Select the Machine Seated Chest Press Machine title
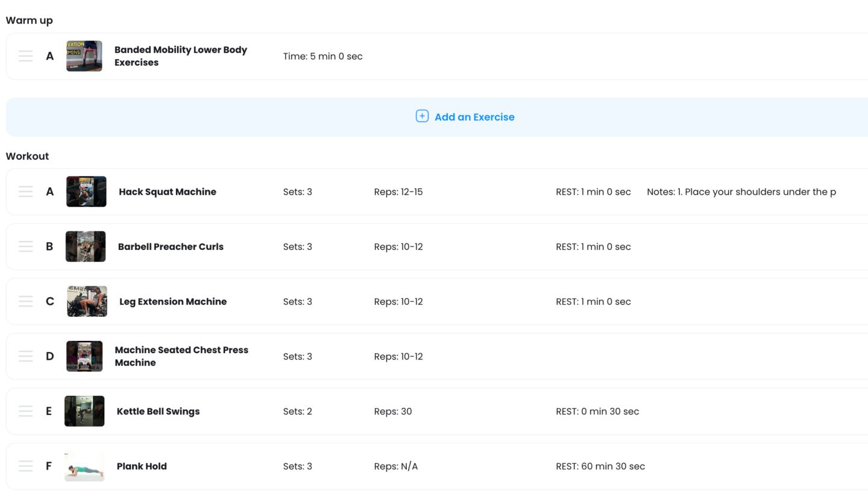 181,356
